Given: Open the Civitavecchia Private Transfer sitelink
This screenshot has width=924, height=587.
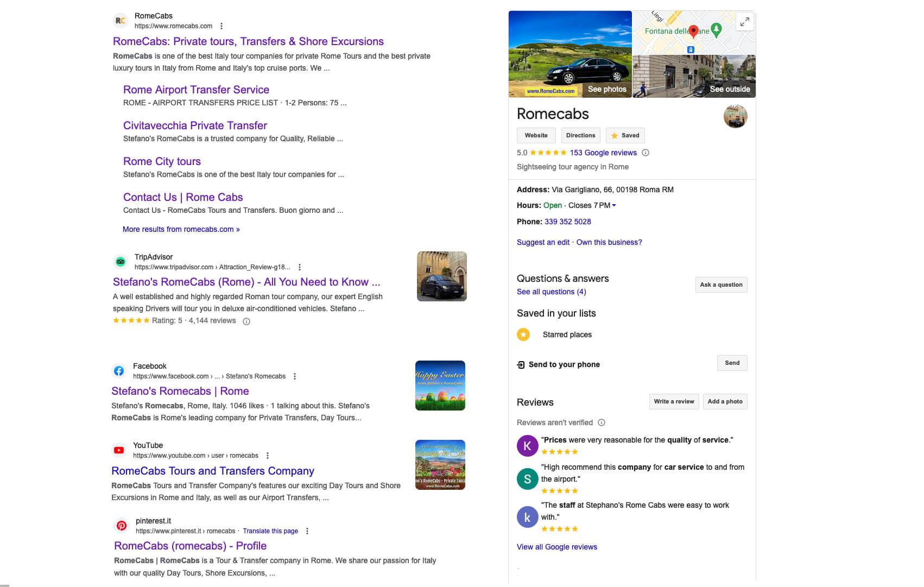Looking at the screenshot, I should pyautogui.click(x=195, y=125).
